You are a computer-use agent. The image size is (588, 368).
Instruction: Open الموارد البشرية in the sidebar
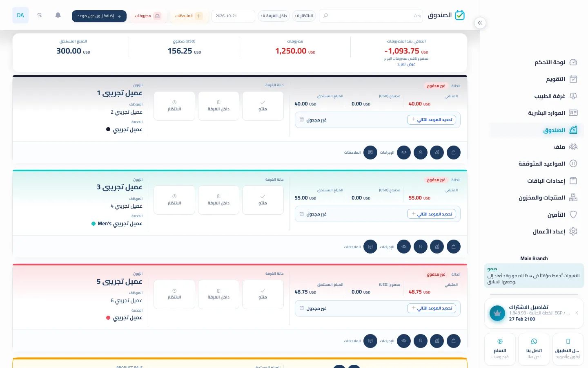(537, 113)
